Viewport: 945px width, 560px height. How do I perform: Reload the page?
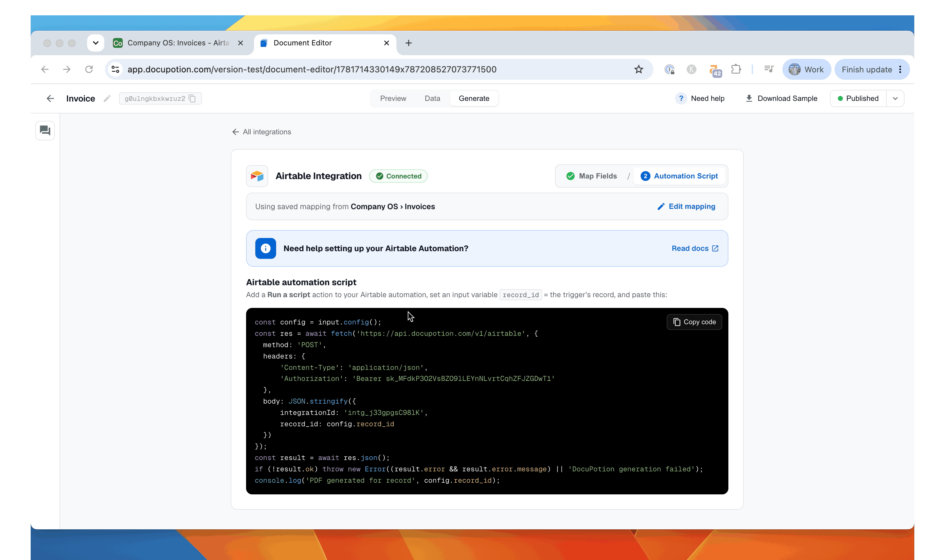point(89,69)
